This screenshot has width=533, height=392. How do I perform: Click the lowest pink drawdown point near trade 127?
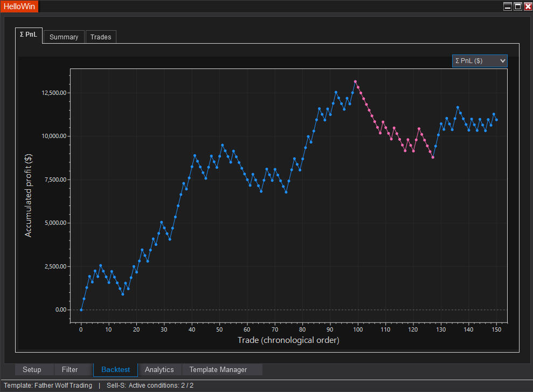tap(433, 157)
